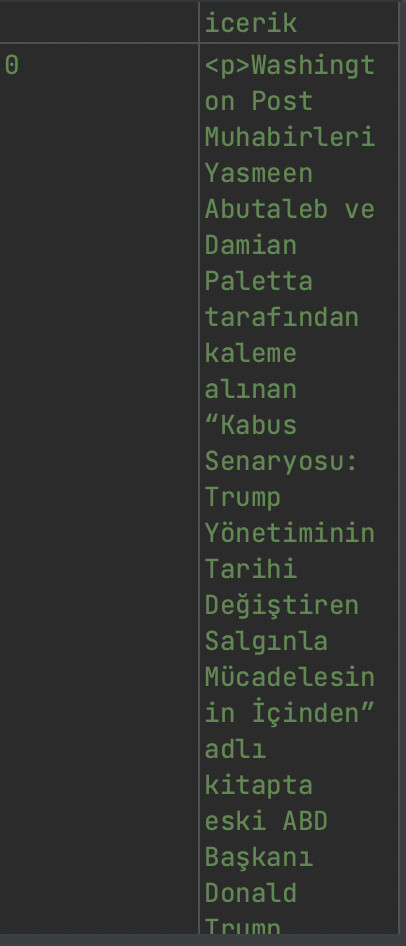
Task: Click the name "Paletta" in the cell
Action: [x=259, y=282]
